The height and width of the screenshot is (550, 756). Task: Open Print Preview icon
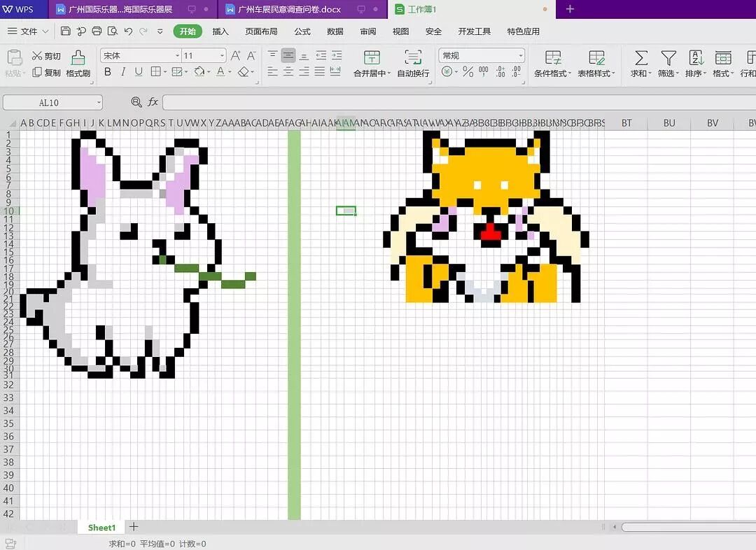[112, 31]
